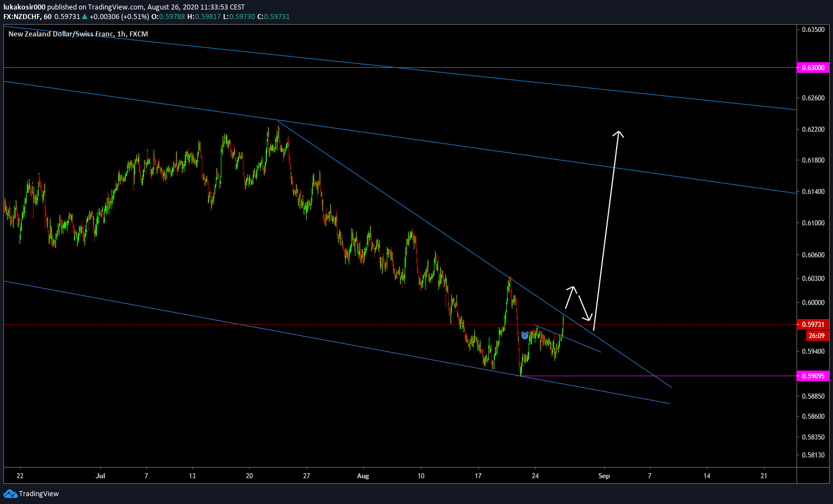Click the TradingView cloud logo icon
Screen dimensions: 833x504
[x=10, y=494]
